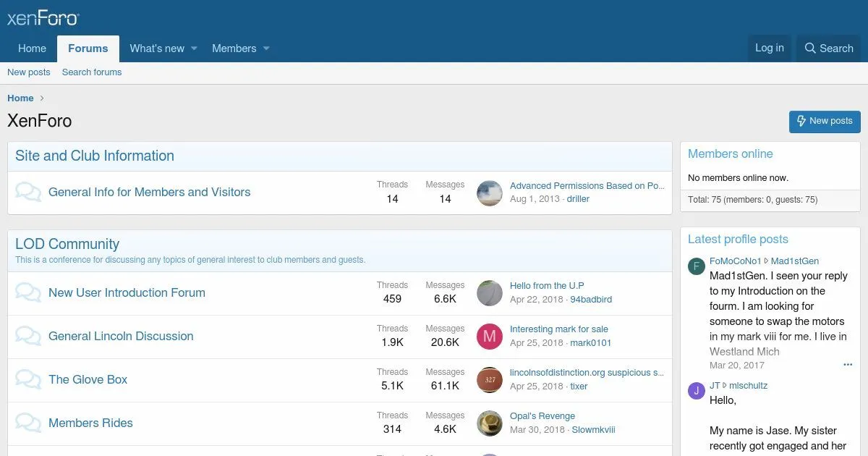The image size is (868, 456).
Task: Open the three-dot menu on FoMoCoNo1's profile post
Action: pos(848,365)
